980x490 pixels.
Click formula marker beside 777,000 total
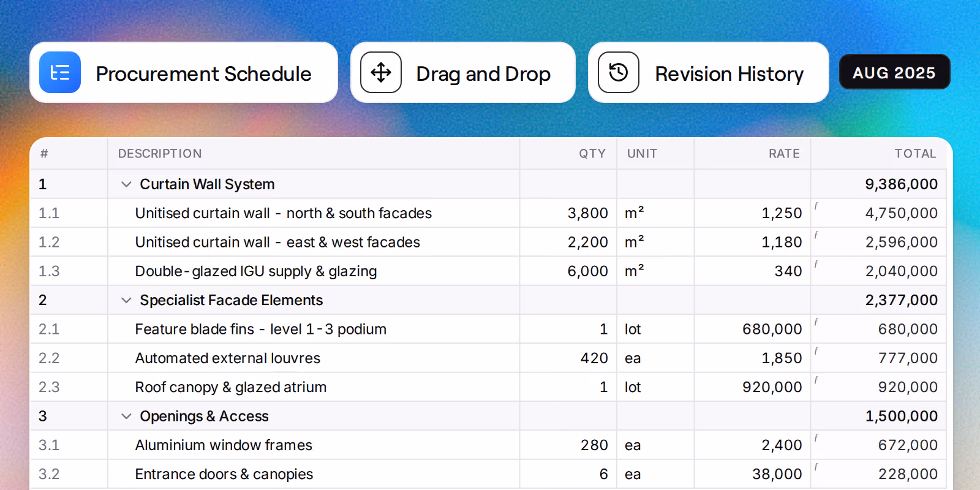click(x=816, y=351)
